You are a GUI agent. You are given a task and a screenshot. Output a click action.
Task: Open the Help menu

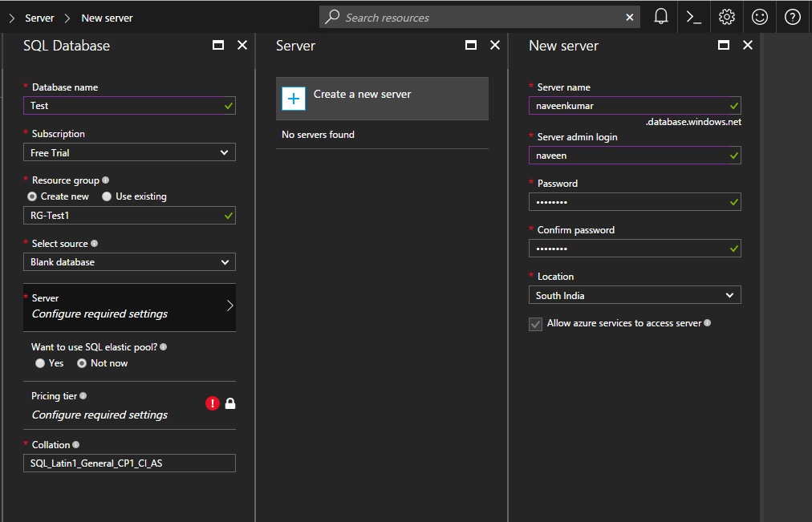click(x=792, y=16)
